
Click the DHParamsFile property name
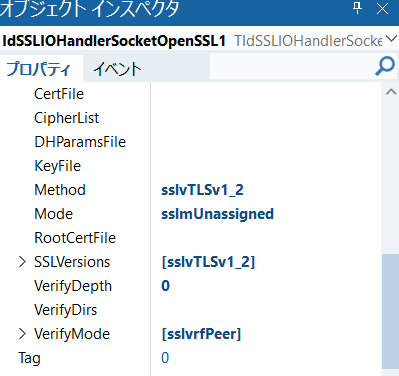80,142
